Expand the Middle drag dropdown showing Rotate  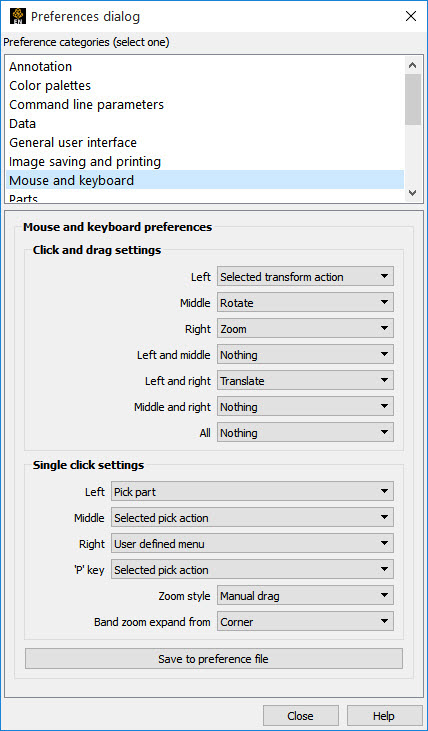pyautogui.click(x=305, y=303)
